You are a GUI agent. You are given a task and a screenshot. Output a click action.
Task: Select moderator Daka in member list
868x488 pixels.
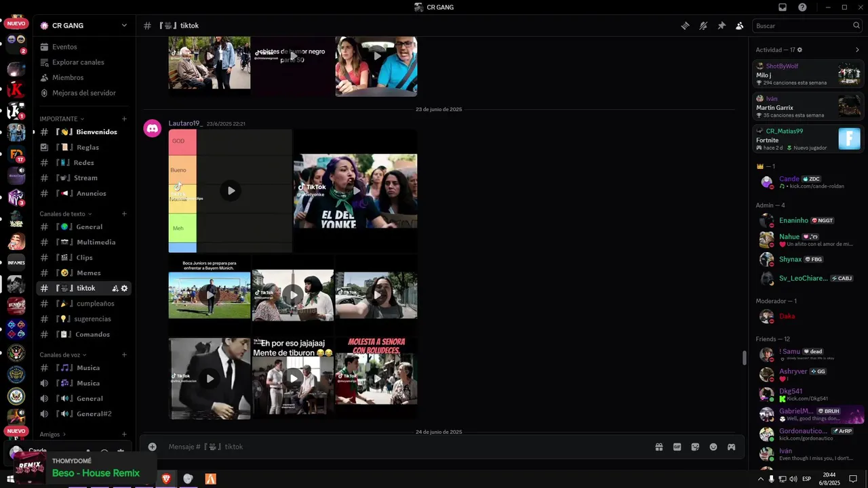tap(808, 317)
